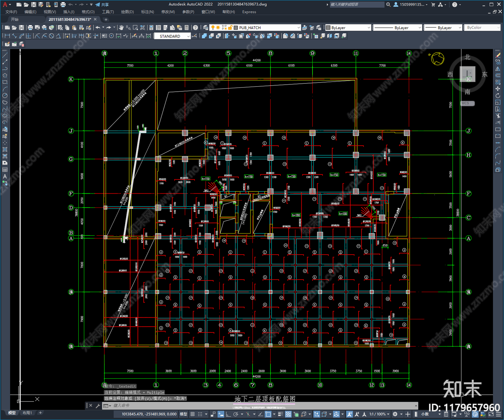The width and height of the screenshot is (504, 420).
Task: Click the Help question mark toolbar icon
Action: pyautogui.click(x=196, y=28)
